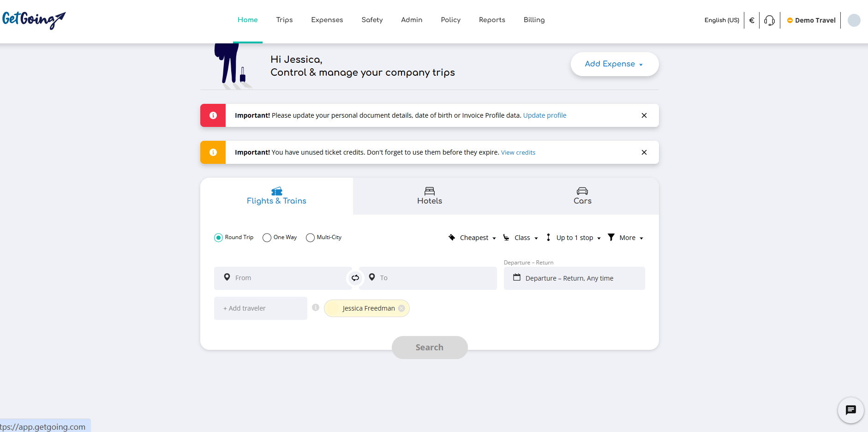
Task: Open the Admin menu
Action: coord(412,20)
